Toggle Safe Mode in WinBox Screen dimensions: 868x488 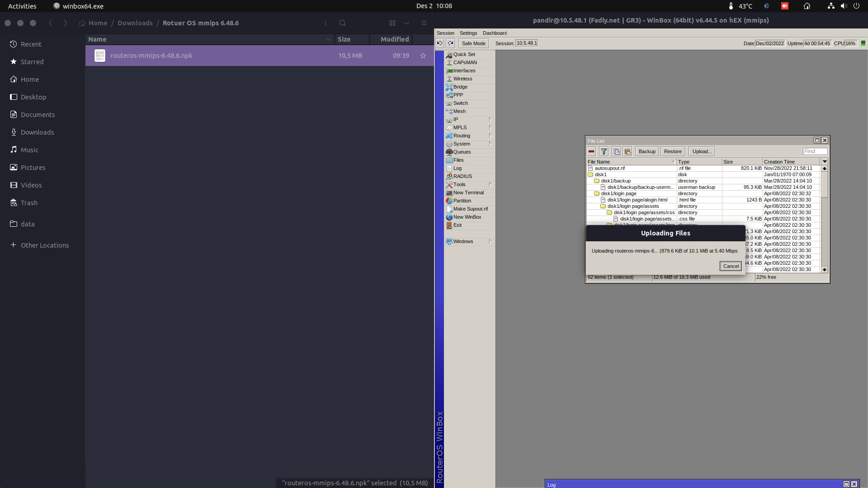pos(473,43)
